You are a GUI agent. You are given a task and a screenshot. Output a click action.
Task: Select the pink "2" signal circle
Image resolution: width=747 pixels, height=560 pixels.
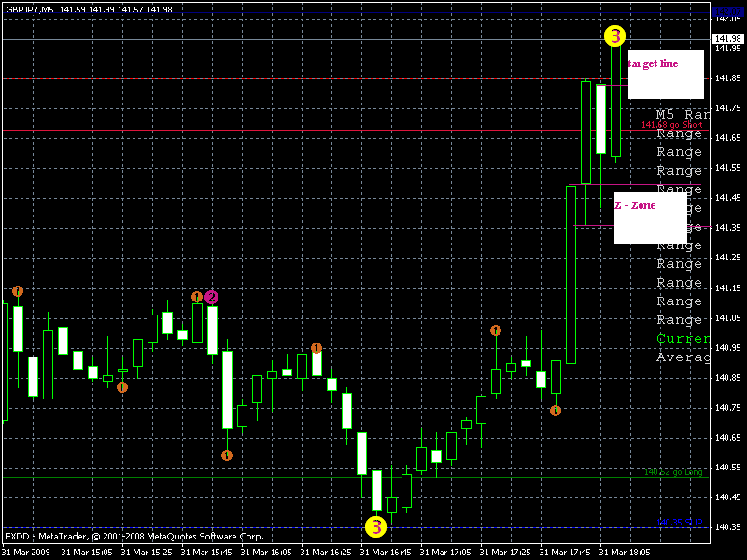click(x=211, y=296)
